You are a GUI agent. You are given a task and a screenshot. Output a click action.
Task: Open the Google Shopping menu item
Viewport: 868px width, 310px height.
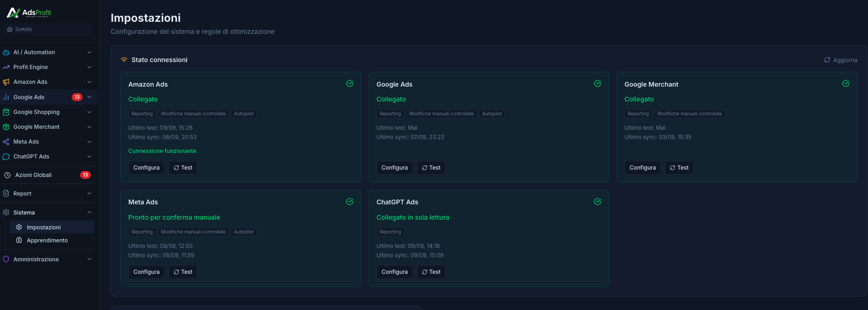coord(47,112)
